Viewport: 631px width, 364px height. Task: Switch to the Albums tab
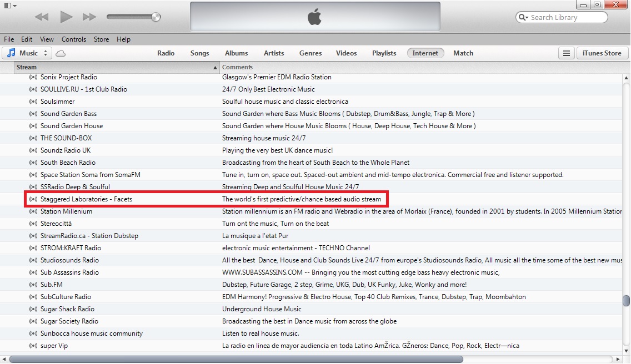coord(236,53)
